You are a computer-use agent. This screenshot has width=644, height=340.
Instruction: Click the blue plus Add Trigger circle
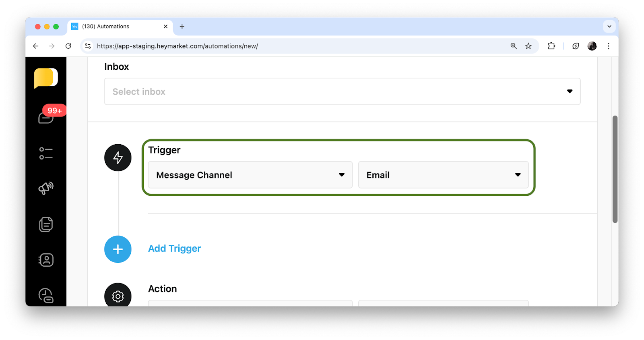click(118, 249)
